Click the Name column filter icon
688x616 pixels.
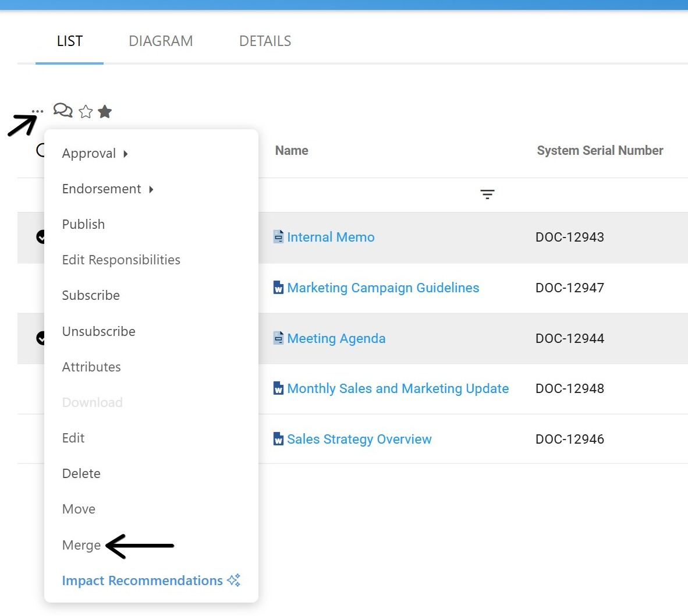point(487,194)
